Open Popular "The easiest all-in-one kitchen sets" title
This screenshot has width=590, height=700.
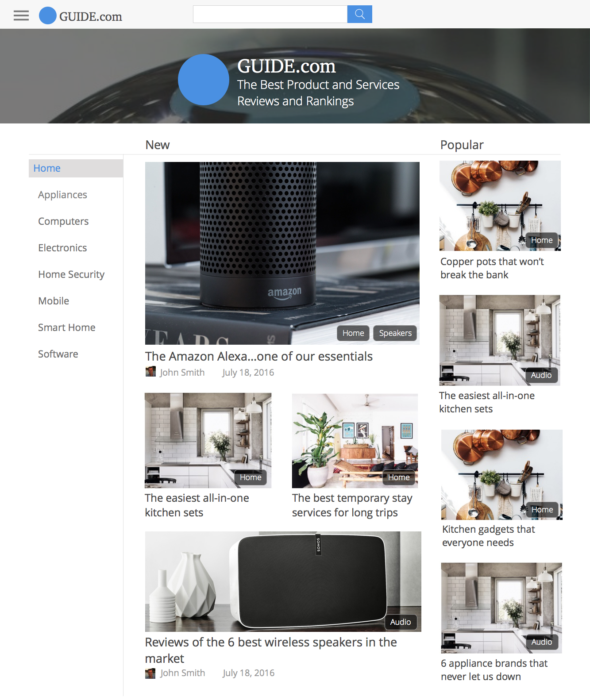click(487, 402)
